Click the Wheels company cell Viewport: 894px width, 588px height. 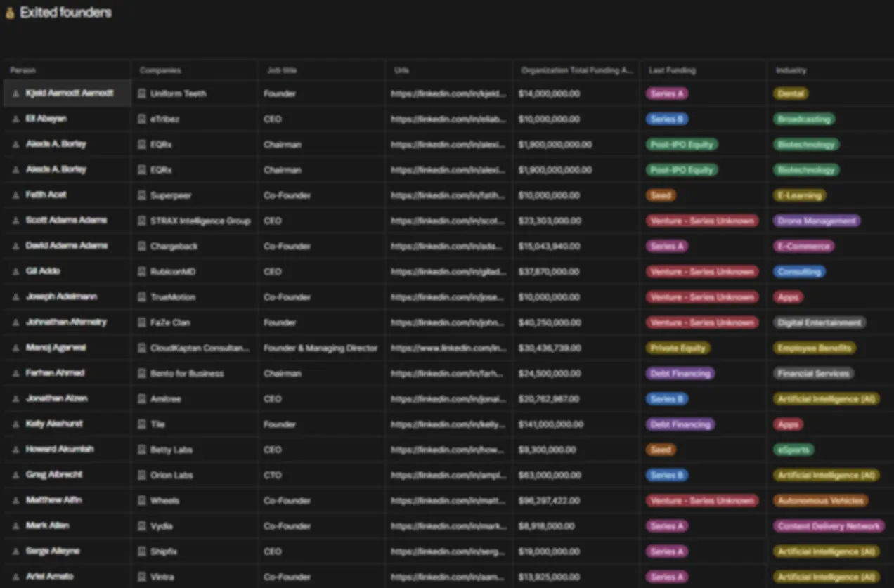coord(195,500)
